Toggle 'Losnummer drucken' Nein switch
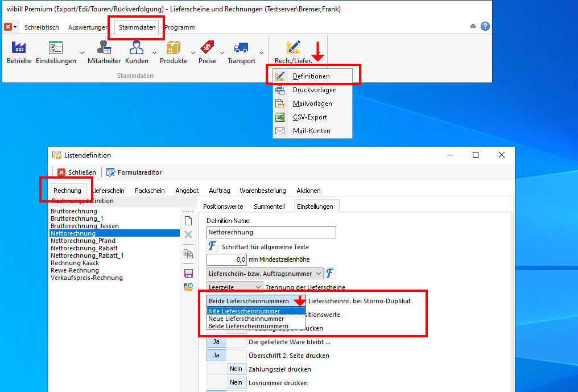The height and width of the screenshot is (392, 578). pyautogui.click(x=236, y=383)
